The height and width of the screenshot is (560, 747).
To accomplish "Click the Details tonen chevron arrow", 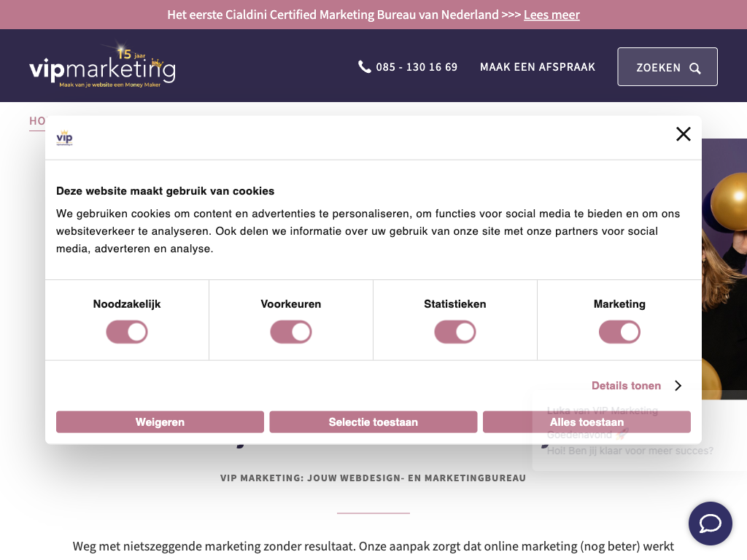I will (678, 386).
